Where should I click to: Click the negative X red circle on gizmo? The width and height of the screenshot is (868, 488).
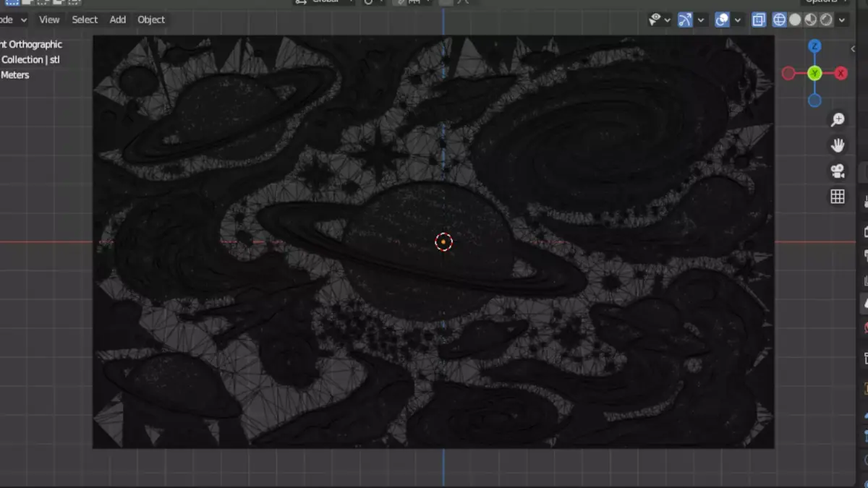point(788,73)
